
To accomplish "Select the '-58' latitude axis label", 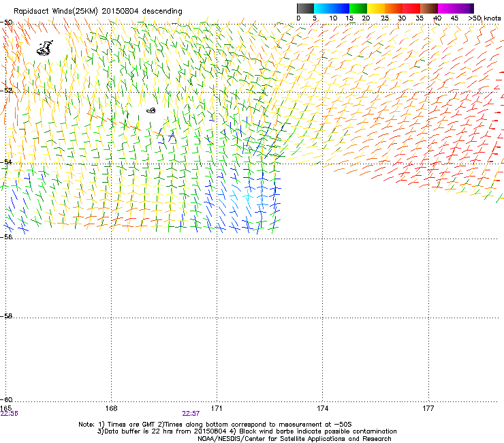I will click(x=6, y=316).
